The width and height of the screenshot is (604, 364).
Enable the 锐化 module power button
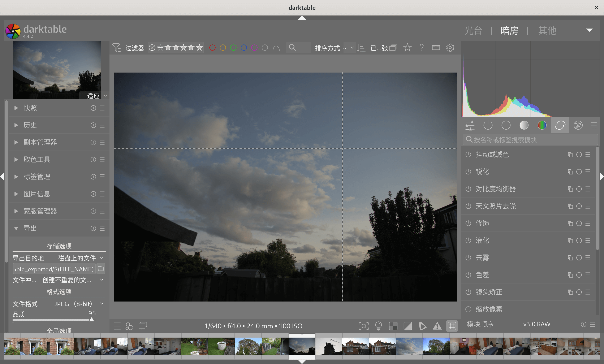tap(468, 172)
